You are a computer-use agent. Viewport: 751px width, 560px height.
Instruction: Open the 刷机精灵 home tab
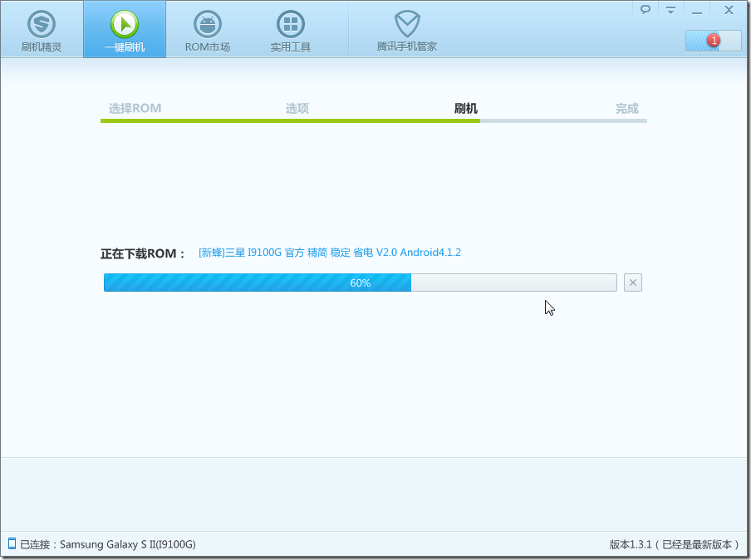(42, 30)
